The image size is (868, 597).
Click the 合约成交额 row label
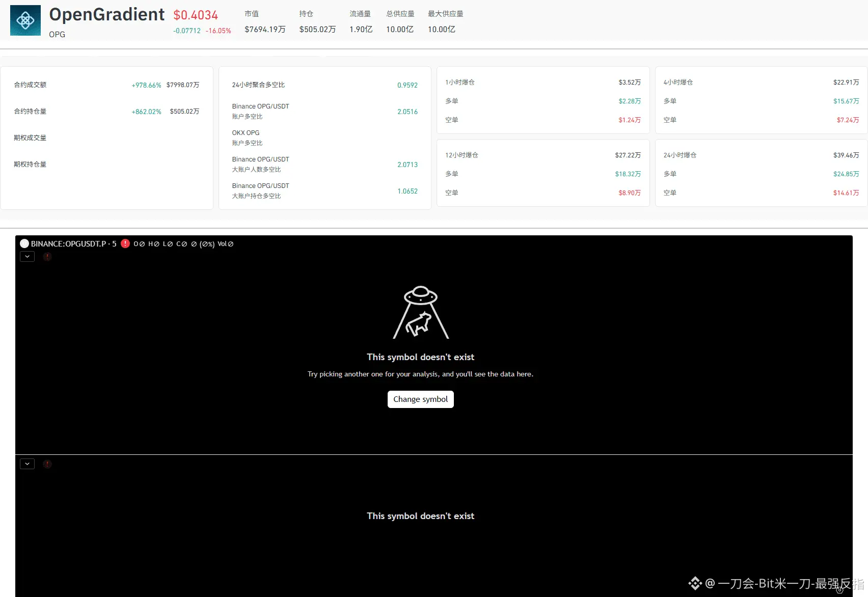[30, 85]
